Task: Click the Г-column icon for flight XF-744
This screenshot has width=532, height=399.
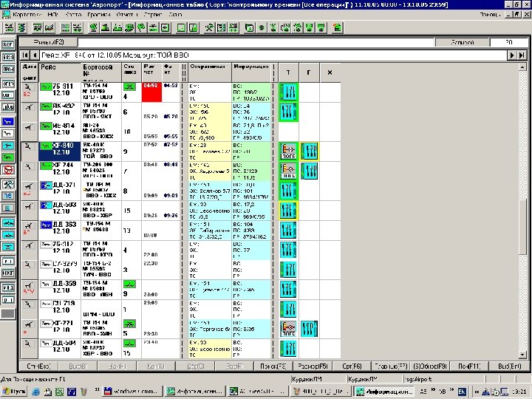Action: pyautogui.click(x=309, y=171)
